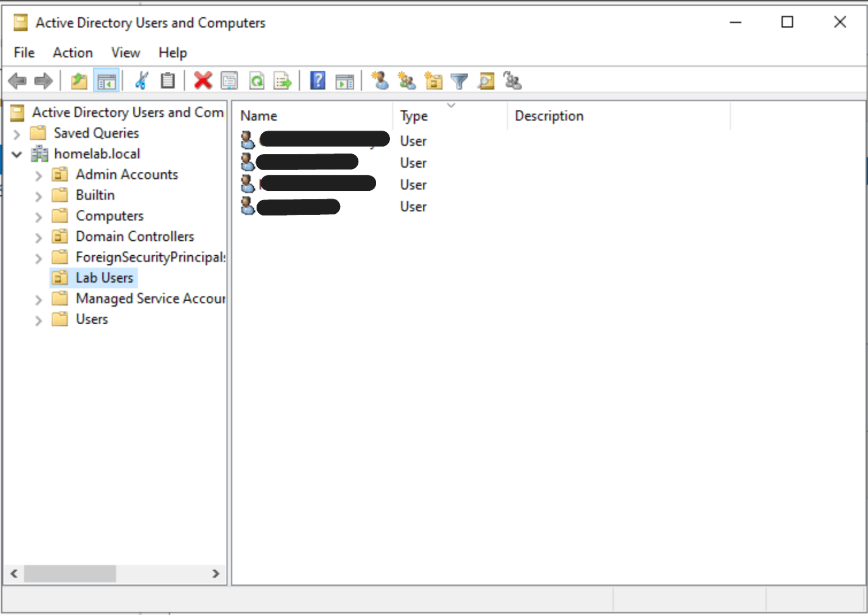Click the tree pane scroll right arrow
Image resolution: width=868 pixels, height=615 pixels.
[216, 574]
